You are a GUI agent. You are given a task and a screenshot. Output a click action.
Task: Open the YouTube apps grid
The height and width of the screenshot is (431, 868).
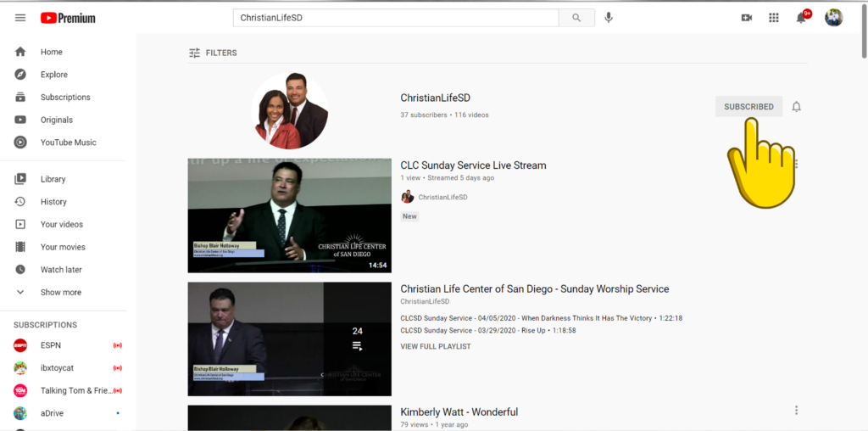click(774, 18)
